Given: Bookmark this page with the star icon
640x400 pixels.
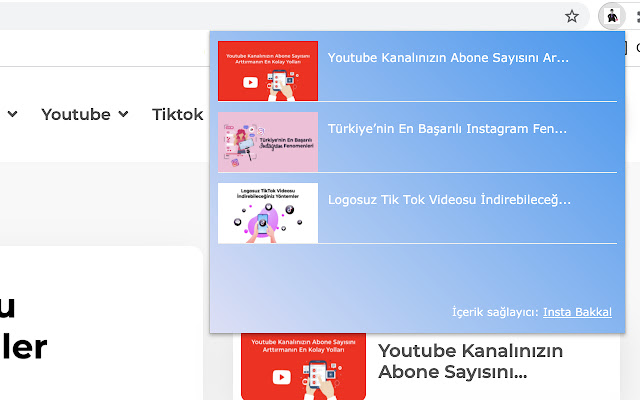Looking at the screenshot, I should [571, 16].
